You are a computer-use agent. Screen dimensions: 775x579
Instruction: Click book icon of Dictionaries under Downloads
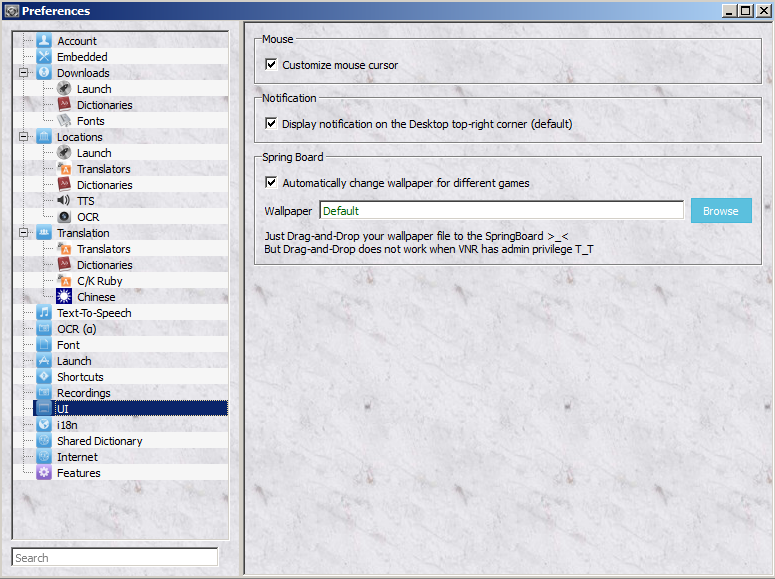point(64,105)
